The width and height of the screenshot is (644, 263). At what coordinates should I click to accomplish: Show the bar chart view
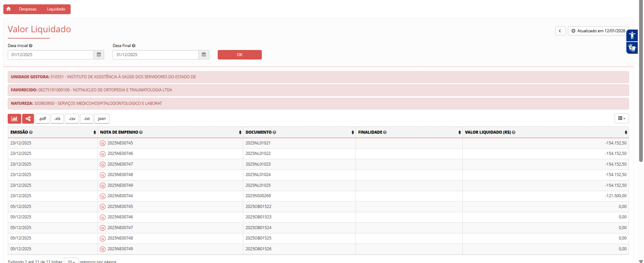(x=14, y=118)
